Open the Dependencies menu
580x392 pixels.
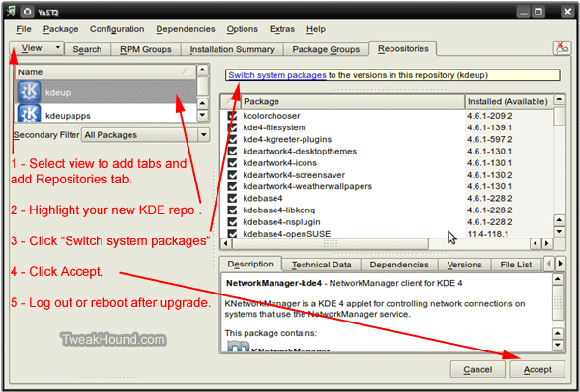(x=186, y=29)
